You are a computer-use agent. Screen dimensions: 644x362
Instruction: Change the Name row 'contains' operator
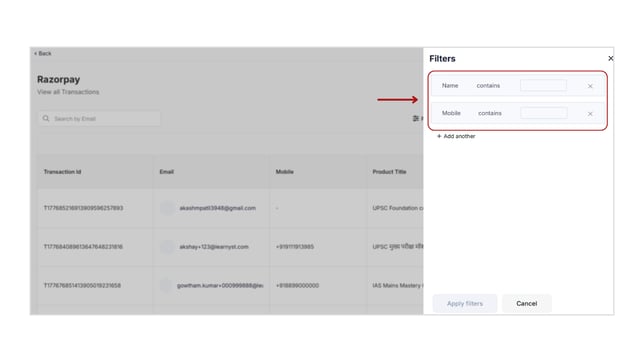coord(488,85)
